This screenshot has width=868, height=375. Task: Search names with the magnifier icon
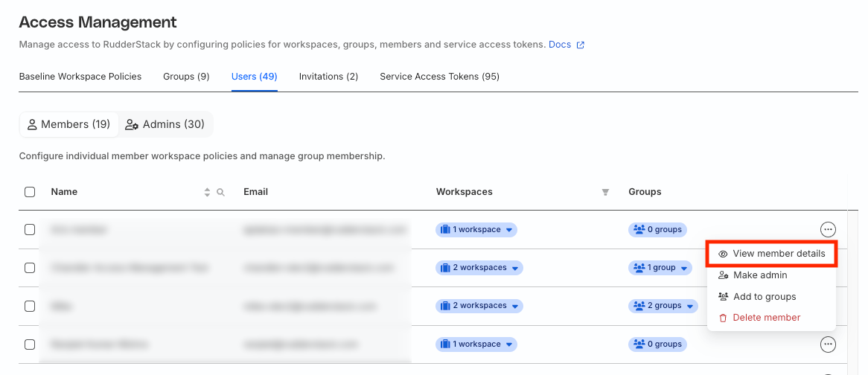coord(220,192)
